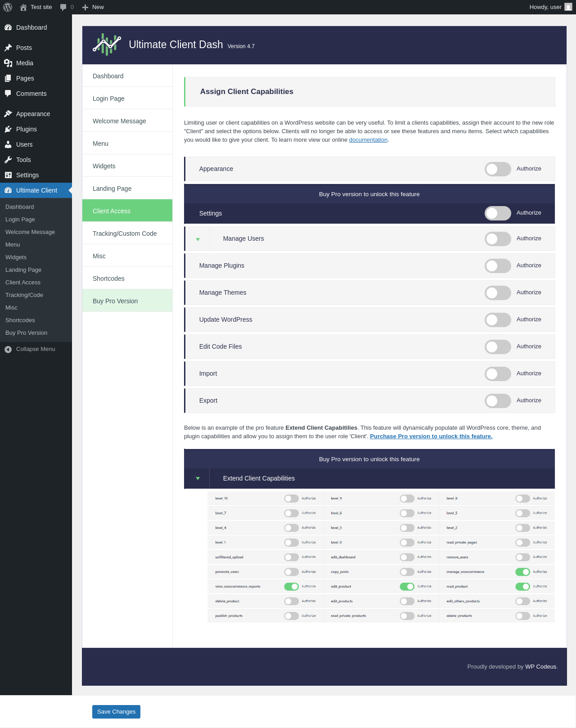The image size is (576, 728).
Task: Toggle the Import Authorize switch
Action: [x=498, y=374]
